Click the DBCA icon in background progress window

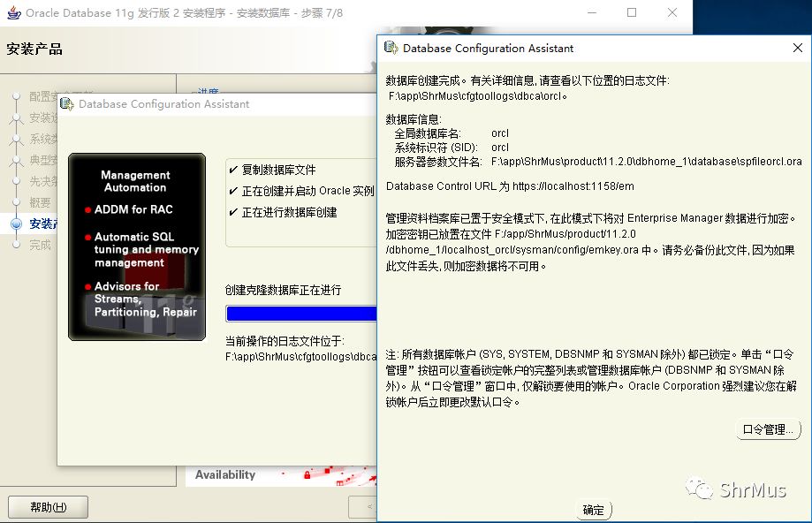(x=67, y=103)
